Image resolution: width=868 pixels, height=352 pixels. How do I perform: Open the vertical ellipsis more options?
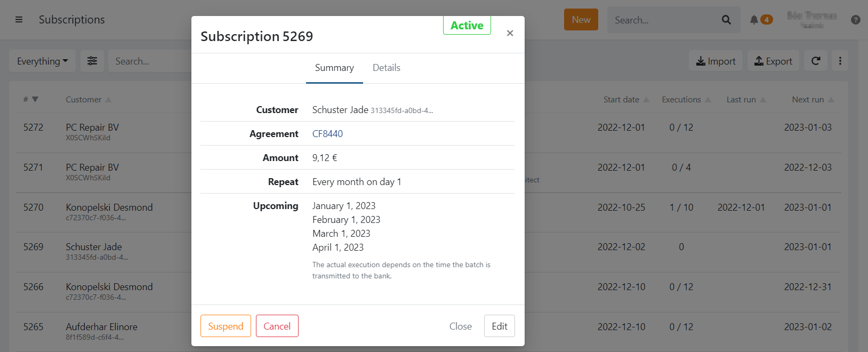[840, 61]
